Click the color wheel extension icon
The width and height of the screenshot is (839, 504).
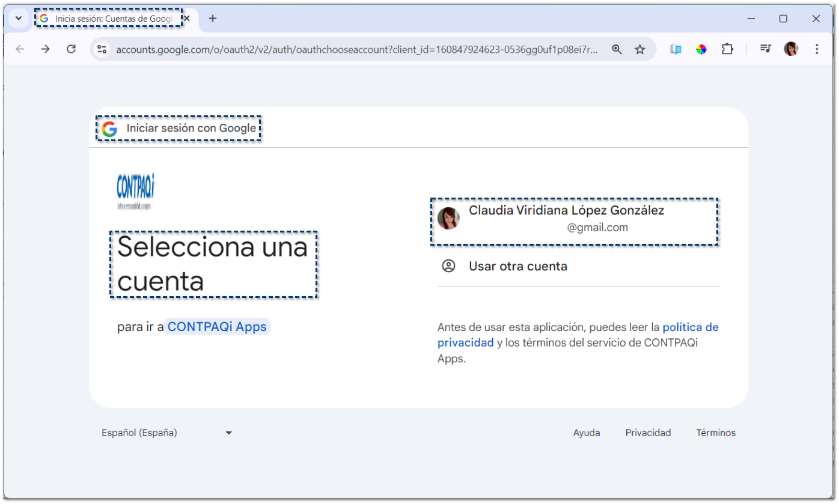[701, 49]
